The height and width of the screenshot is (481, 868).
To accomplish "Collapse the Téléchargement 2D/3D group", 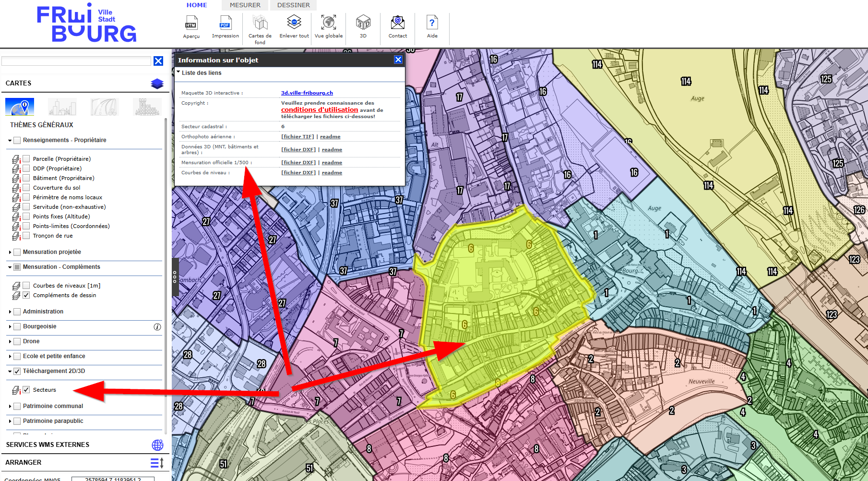I will point(10,372).
